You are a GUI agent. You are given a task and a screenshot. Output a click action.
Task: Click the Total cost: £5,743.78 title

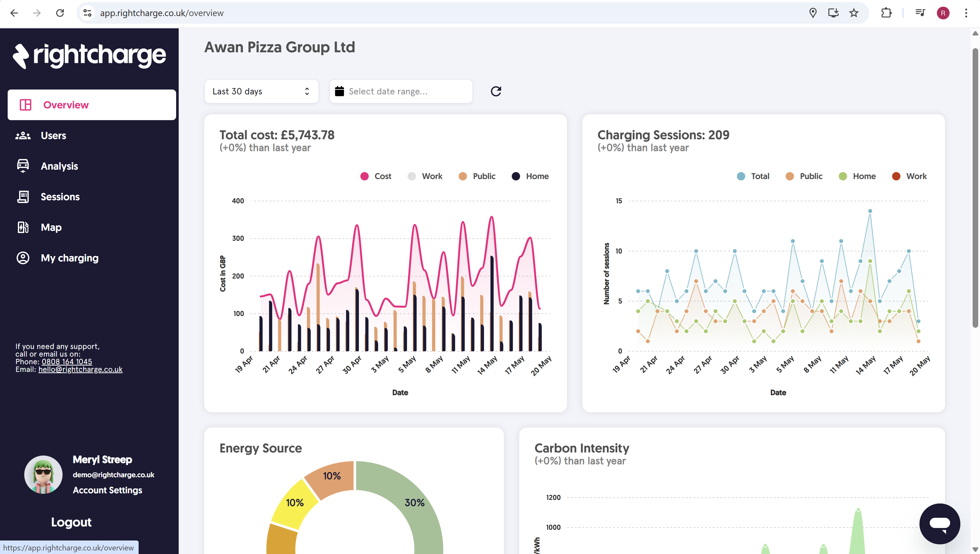click(x=277, y=135)
